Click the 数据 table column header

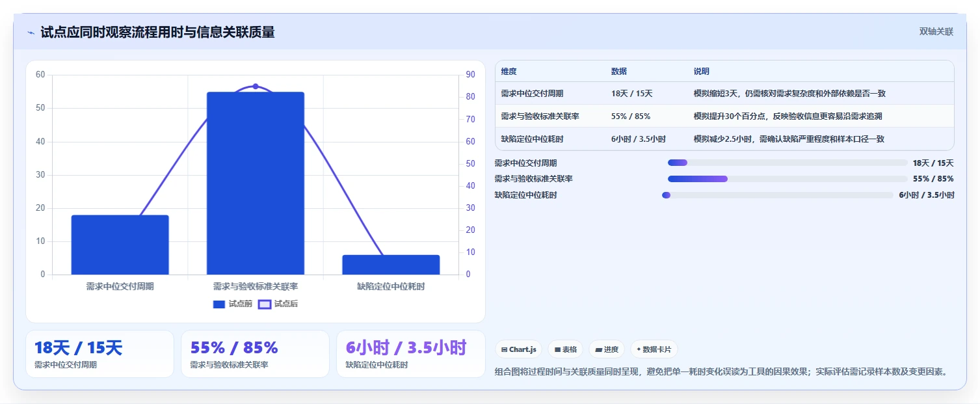619,72
